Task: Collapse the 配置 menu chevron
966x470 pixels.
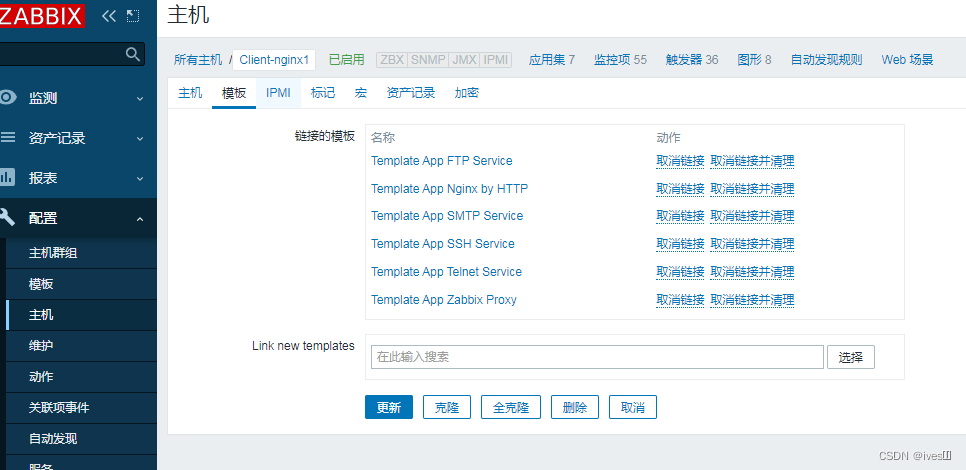Action: [x=140, y=219]
